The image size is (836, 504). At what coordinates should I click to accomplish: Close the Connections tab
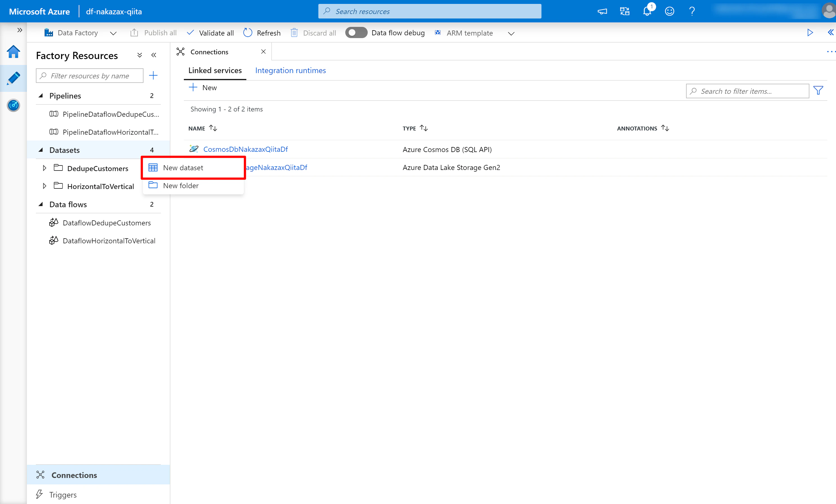263,52
